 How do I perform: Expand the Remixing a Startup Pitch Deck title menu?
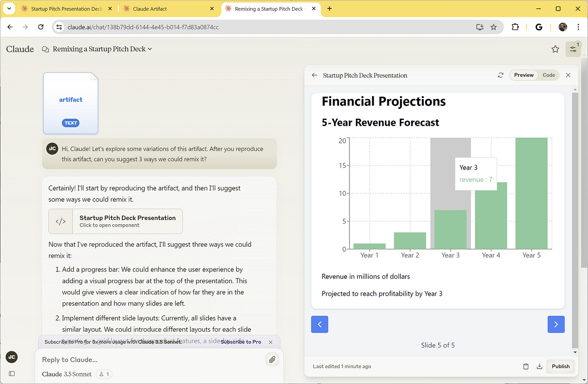[149, 49]
